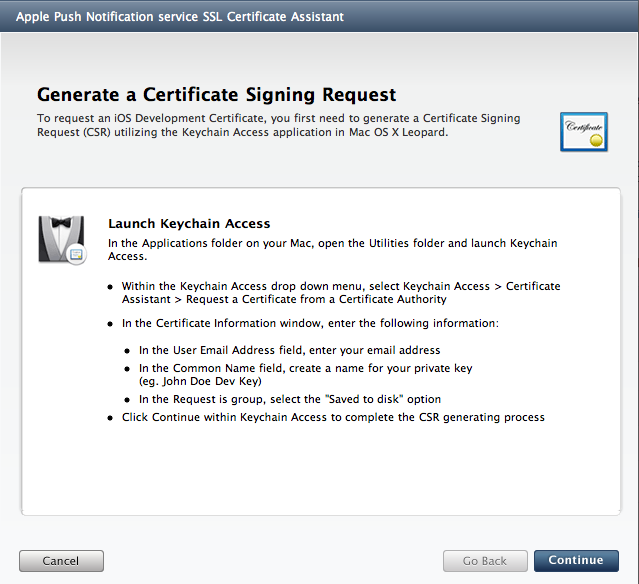Click the window title 'Apple Push Notification service SSL Certificate Assistant'
Viewport: 639px width, 584px height.
point(180,16)
